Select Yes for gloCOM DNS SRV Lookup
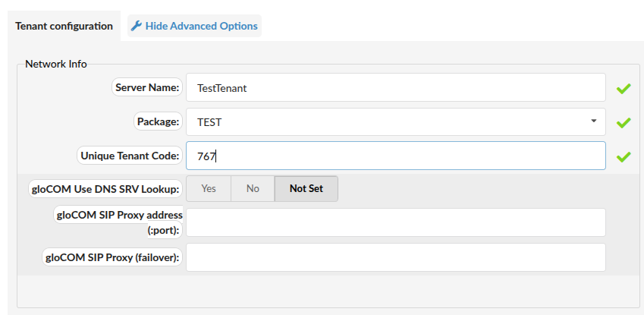 [x=209, y=188]
